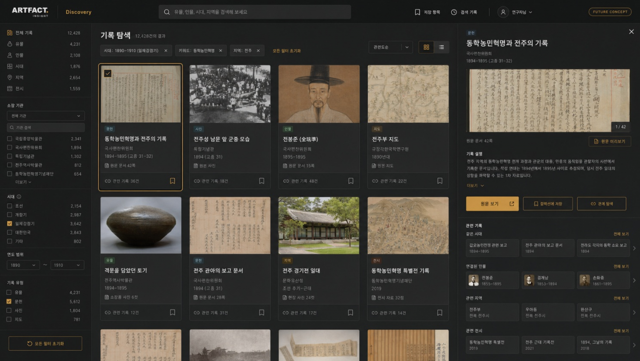Toggle era checkbox with count 2,154
Viewport: 640px width, 361px height.
[9, 206]
